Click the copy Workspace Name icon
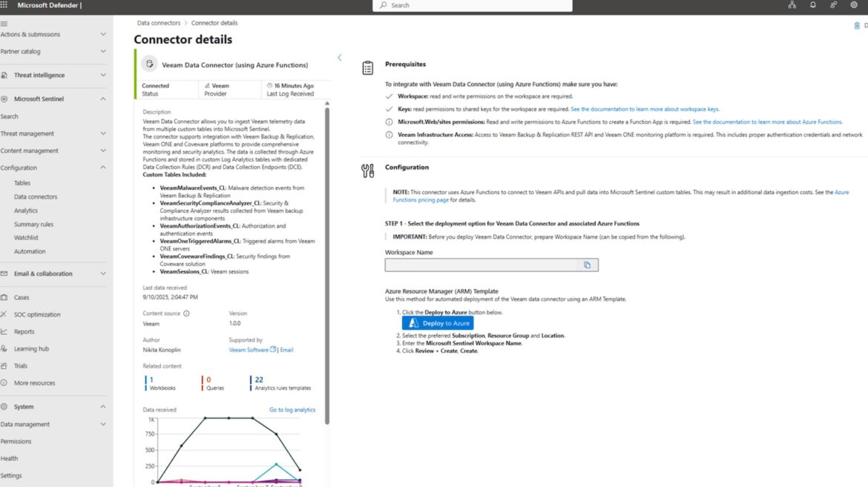The width and height of the screenshot is (868, 487). click(587, 265)
